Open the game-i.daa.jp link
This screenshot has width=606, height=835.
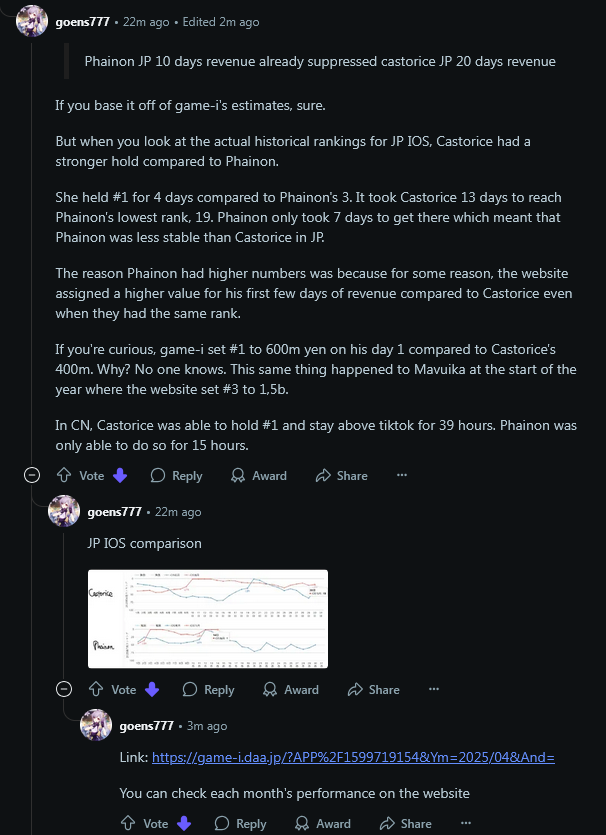[x=353, y=757]
